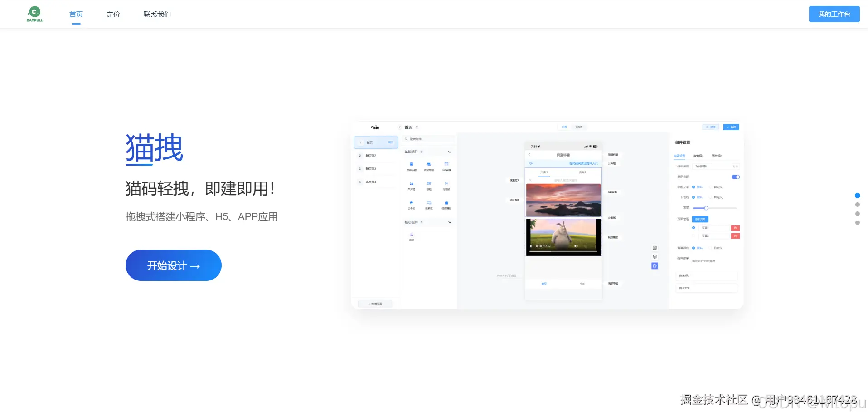
Task: Select the 默认 radio for 背景颜色
Action: pyautogui.click(x=693, y=248)
